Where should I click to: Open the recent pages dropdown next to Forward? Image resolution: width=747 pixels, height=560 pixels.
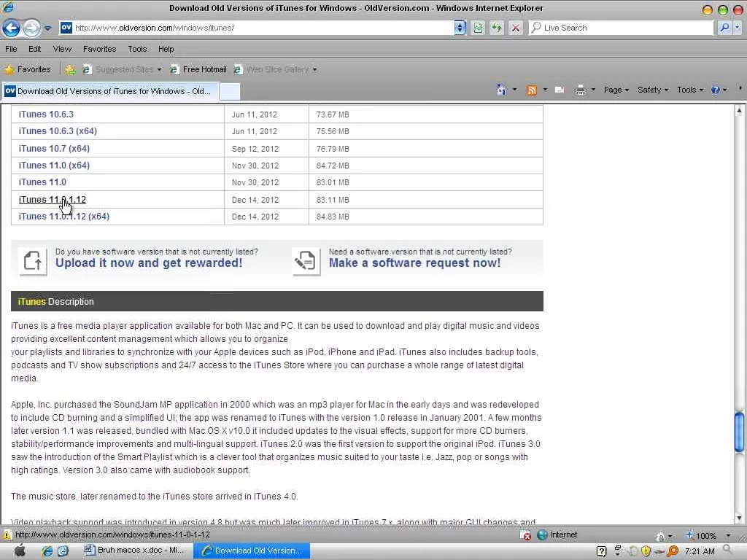[x=47, y=28]
